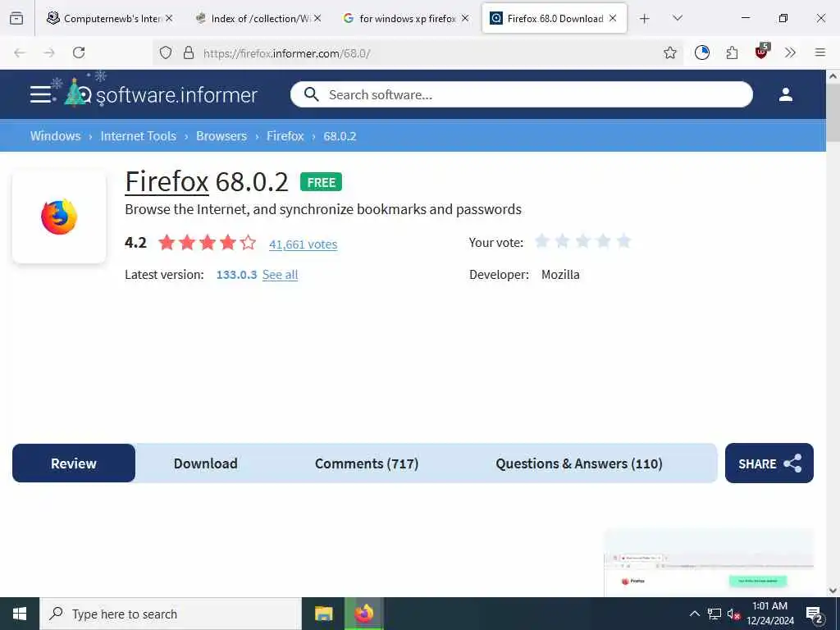Viewport: 840px width, 630px height.
Task: Select the Comments (717) tab
Action: (367, 463)
